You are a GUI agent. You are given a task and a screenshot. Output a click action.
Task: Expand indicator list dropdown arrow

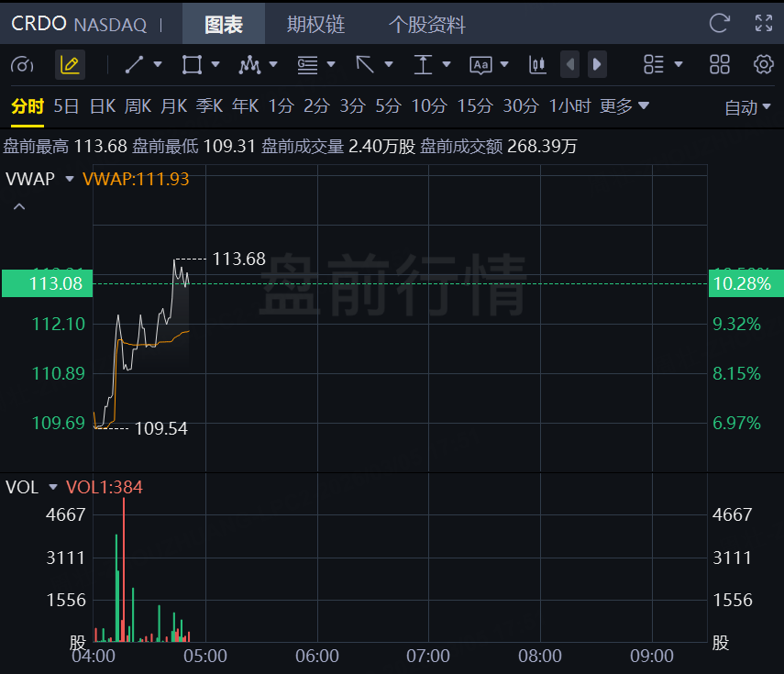pyautogui.click(x=679, y=64)
